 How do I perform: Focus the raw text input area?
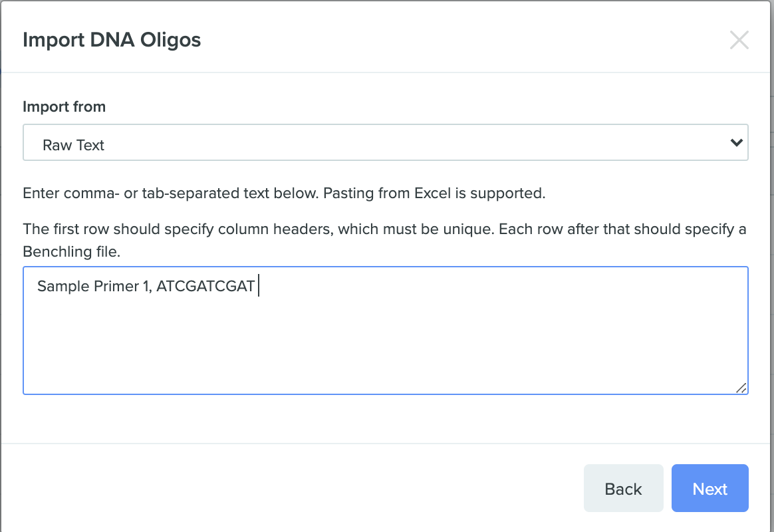[386, 330]
